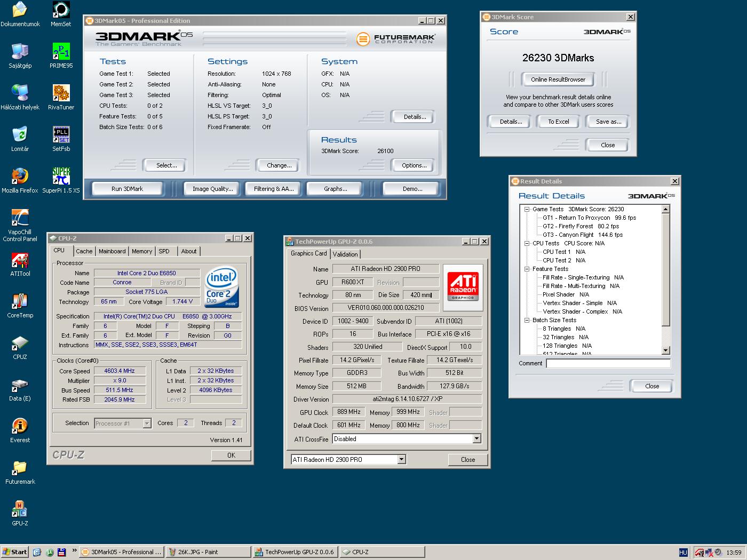The width and height of the screenshot is (747, 560).
Task: Open Hálózati helyek desktop icon
Action: click(20, 98)
